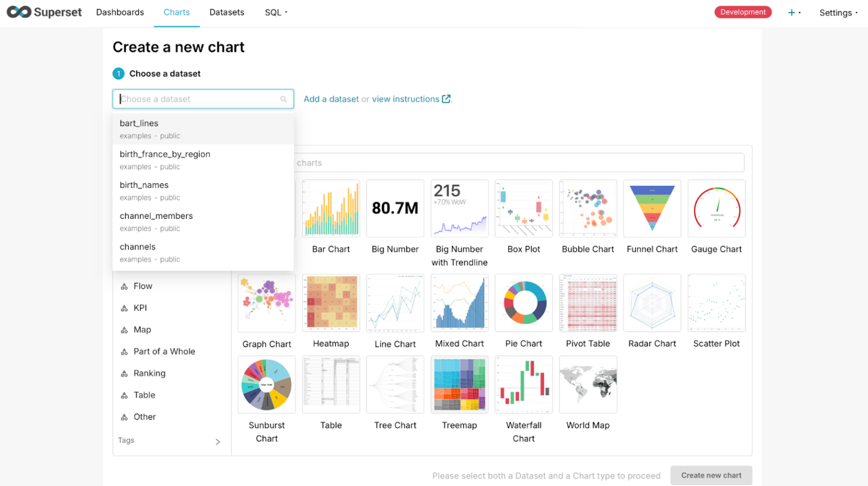Go to the Datasets tab
Screen dimensions: 868x486
tap(227, 12)
